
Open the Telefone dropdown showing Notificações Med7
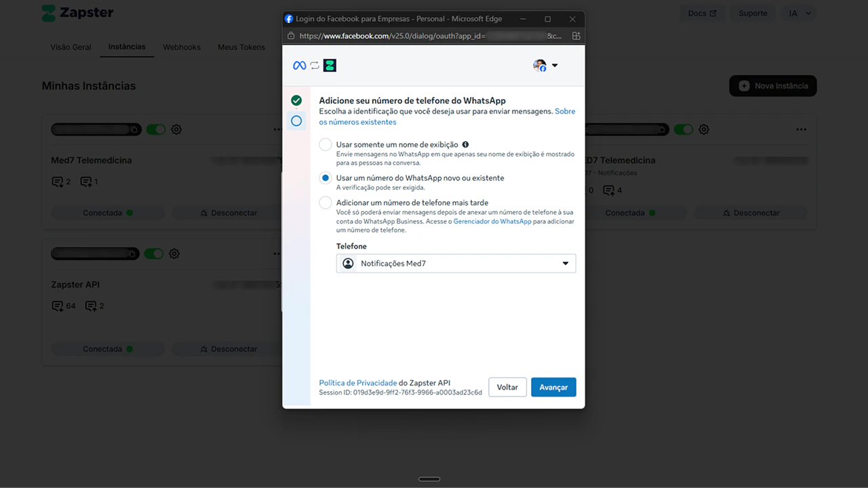point(456,264)
